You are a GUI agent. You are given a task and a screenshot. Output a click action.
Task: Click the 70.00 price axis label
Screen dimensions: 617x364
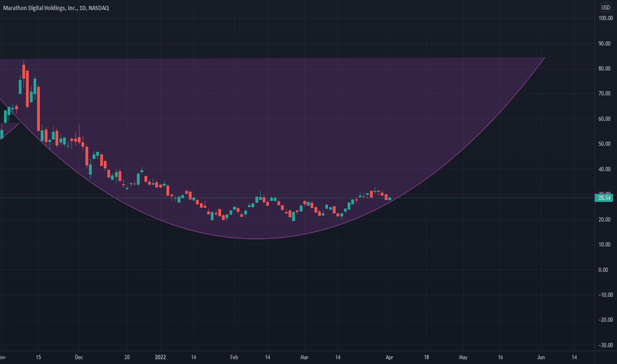tap(605, 93)
